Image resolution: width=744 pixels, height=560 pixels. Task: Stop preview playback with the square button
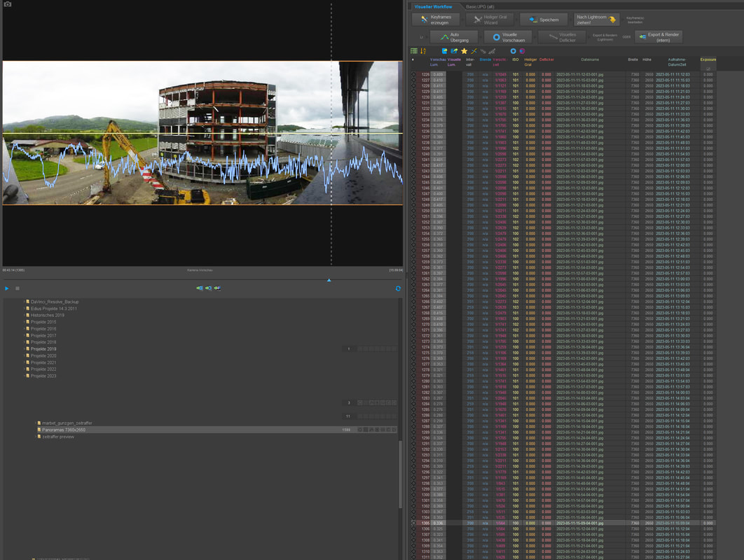pos(18,288)
